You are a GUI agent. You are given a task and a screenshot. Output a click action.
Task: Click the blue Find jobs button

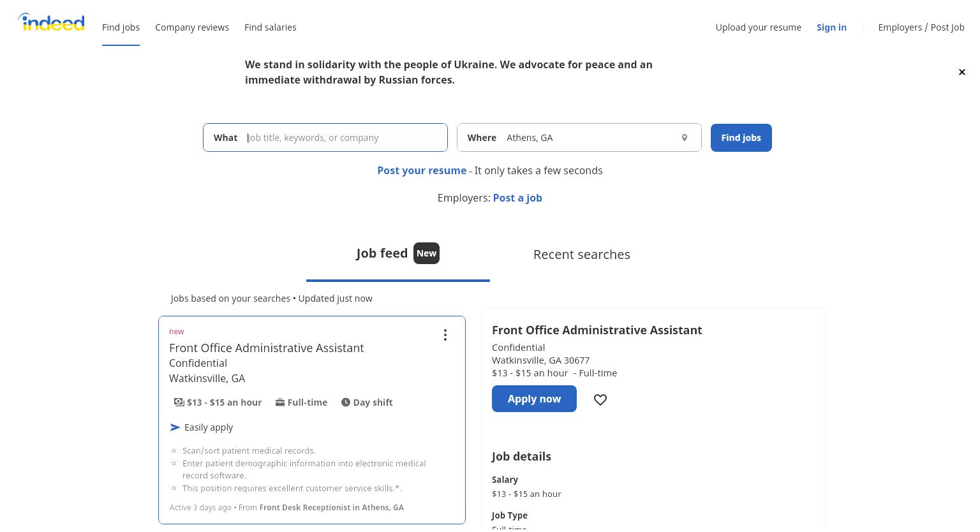[741, 138]
